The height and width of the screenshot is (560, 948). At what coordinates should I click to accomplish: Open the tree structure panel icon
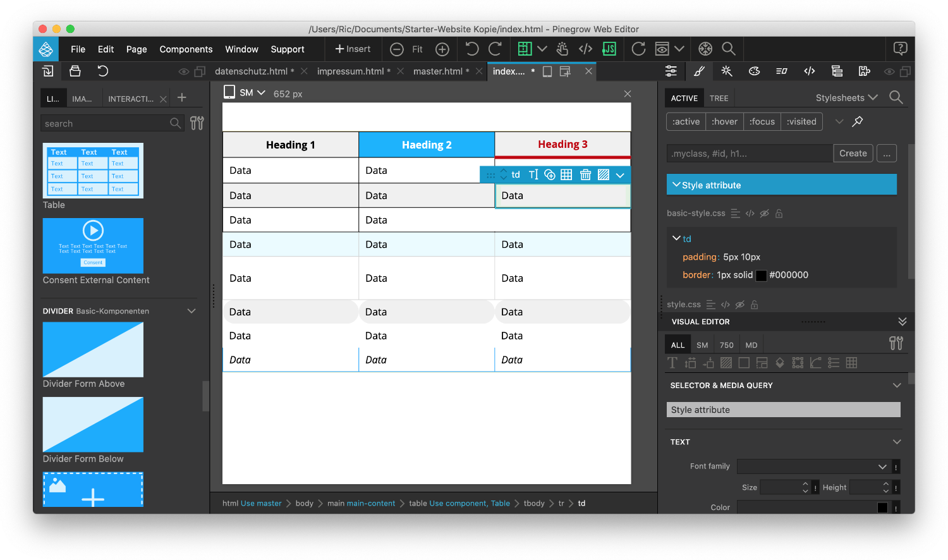coord(837,71)
